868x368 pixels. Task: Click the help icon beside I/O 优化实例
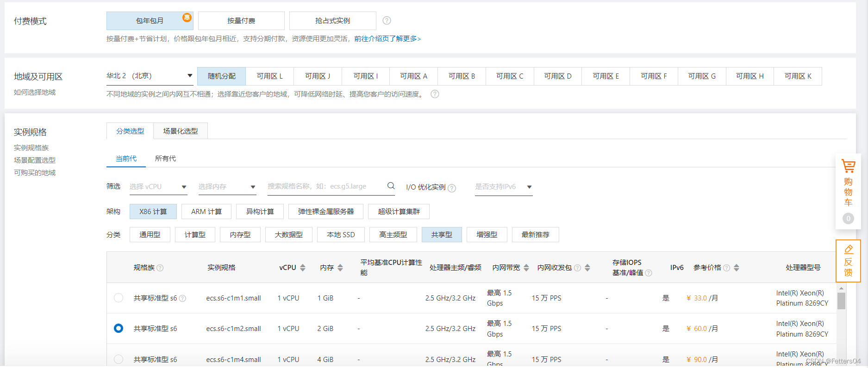pos(452,188)
